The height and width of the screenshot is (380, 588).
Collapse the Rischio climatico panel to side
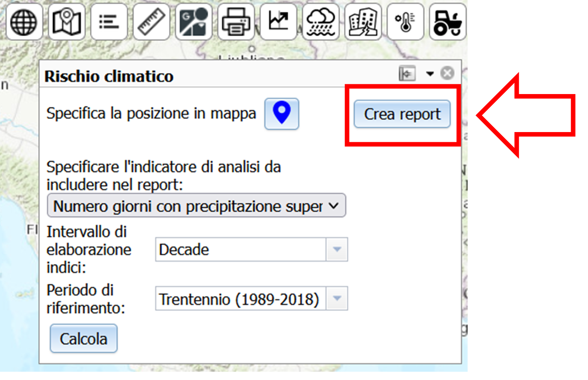407,73
